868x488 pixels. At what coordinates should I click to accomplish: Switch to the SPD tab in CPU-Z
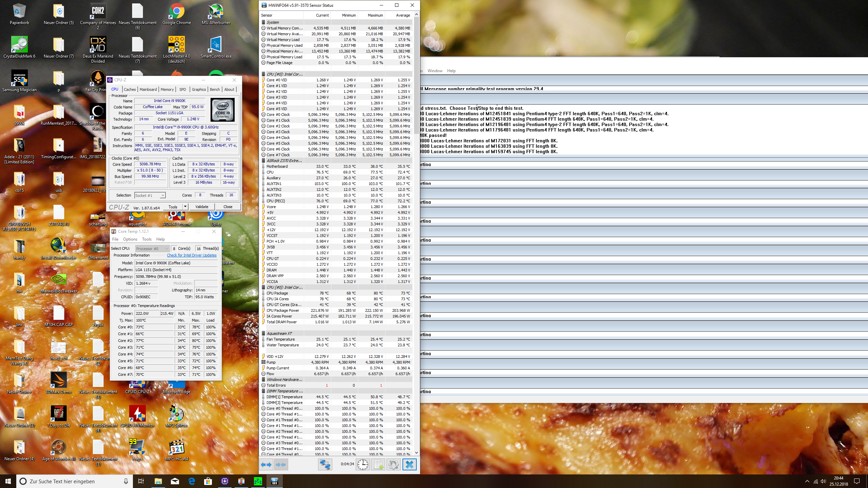(182, 89)
